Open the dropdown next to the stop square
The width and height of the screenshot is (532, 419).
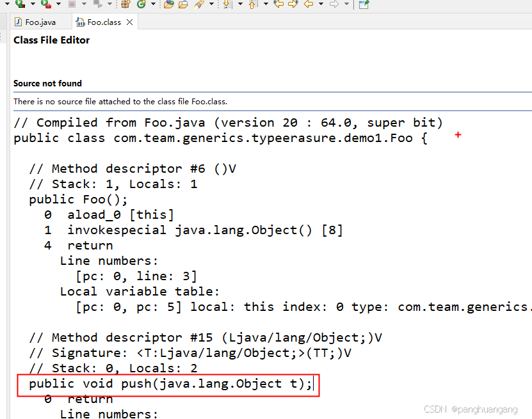coord(84,4)
